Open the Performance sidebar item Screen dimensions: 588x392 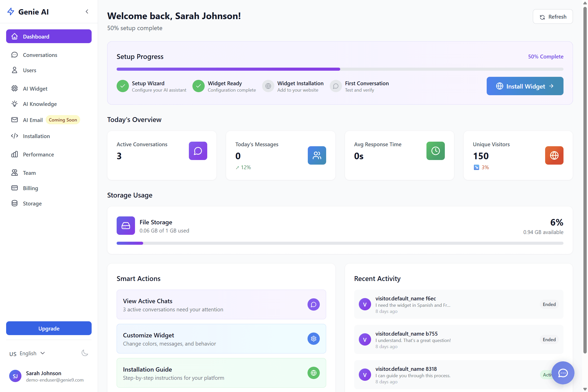(x=38, y=155)
